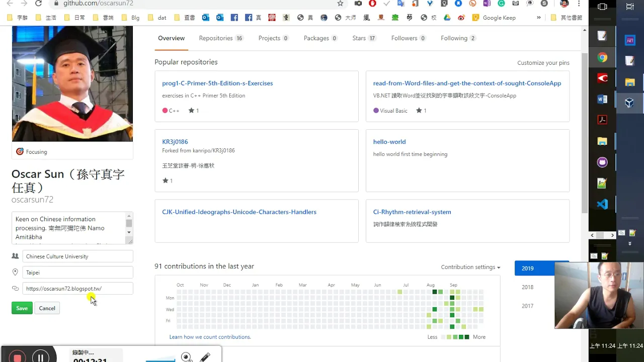The height and width of the screenshot is (362, 644).
Task: Open the Weibo bookmark icon
Action: (461, 18)
